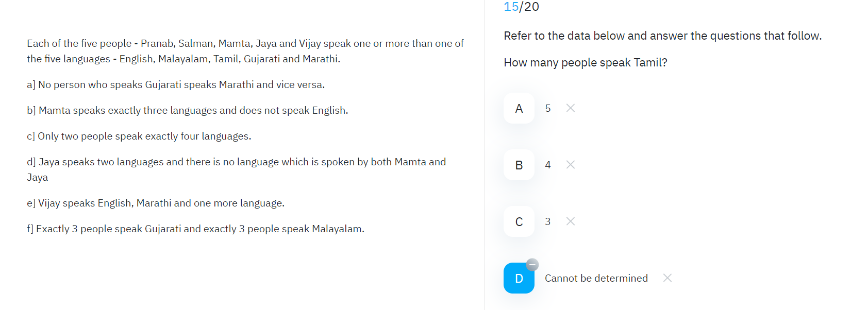Click condition a] about Gujarati and Marathi
The width and height of the screenshot is (868, 310).
coord(176,84)
